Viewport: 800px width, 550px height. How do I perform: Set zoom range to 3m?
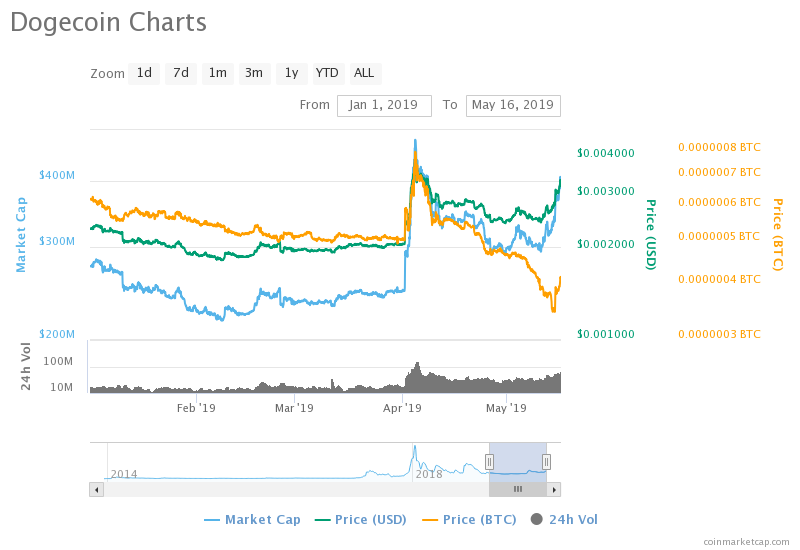[254, 73]
